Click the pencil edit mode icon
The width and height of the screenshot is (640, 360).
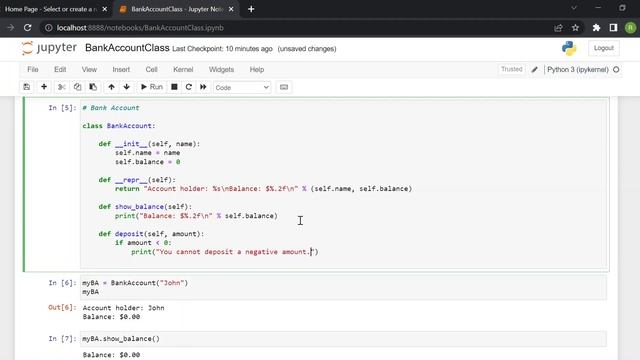(534, 70)
